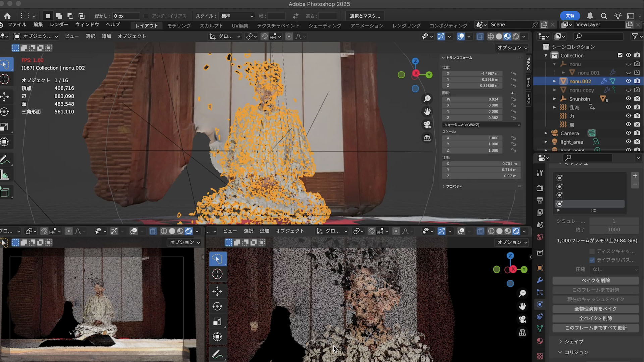
Task: Select the Rotate tool in lower-right viewport
Action: click(x=217, y=306)
